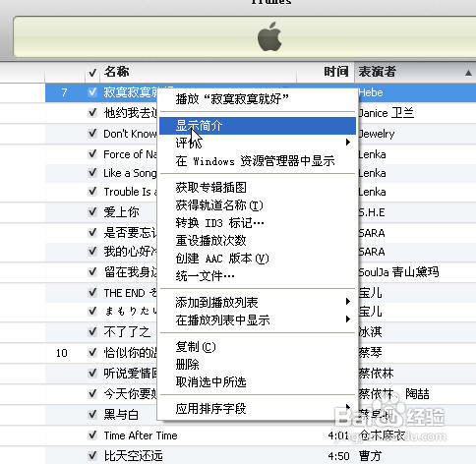Click the 4:50 duration cell
The image size is (476, 464).
click(x=338, y=456)
